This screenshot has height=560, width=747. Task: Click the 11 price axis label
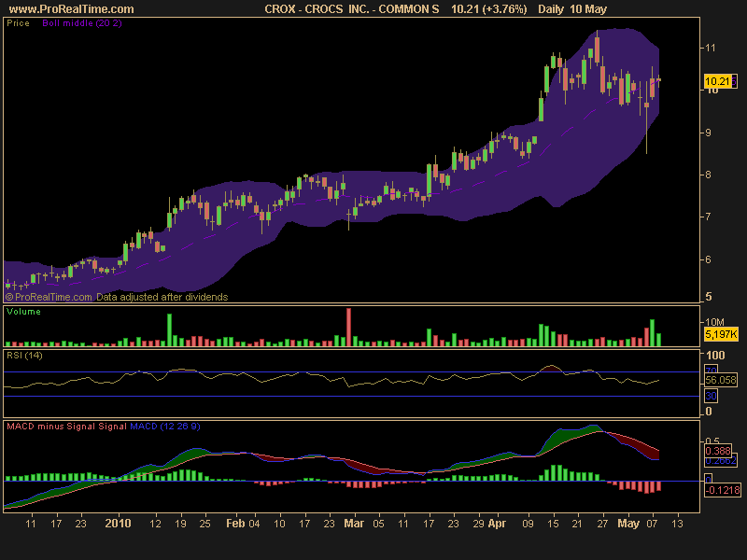click(710, 48)
